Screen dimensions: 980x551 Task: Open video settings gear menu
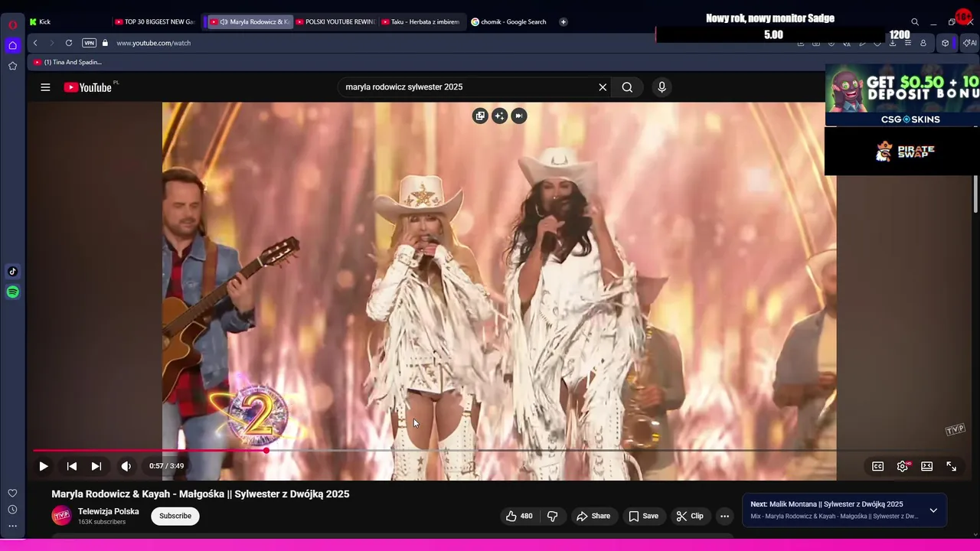coord(903,466)
